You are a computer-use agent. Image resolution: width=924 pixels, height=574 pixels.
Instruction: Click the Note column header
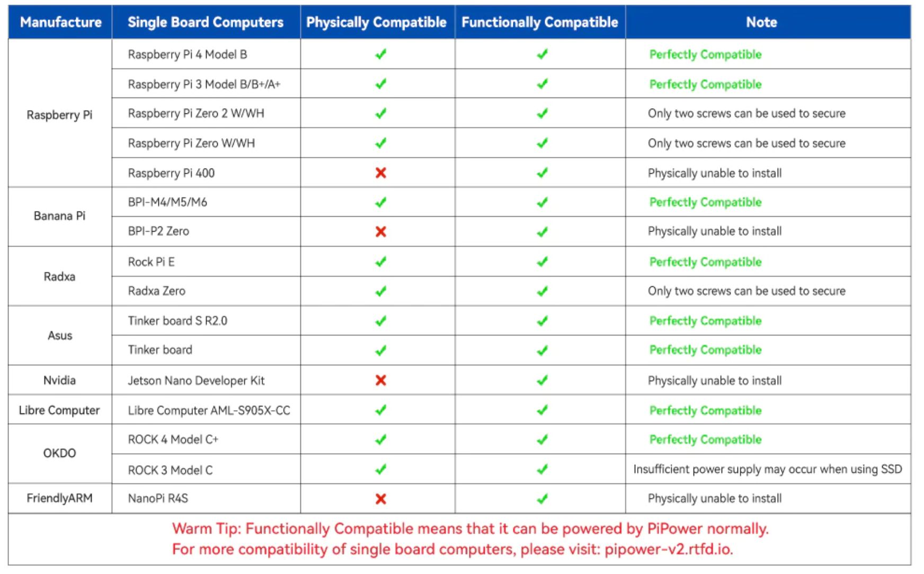pyautogui.click(x=761, y=22)
